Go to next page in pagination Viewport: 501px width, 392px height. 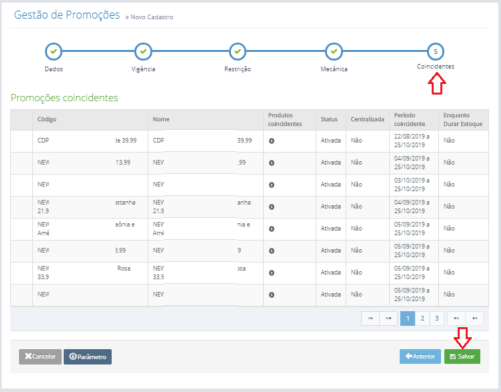[x=456, y=318]
